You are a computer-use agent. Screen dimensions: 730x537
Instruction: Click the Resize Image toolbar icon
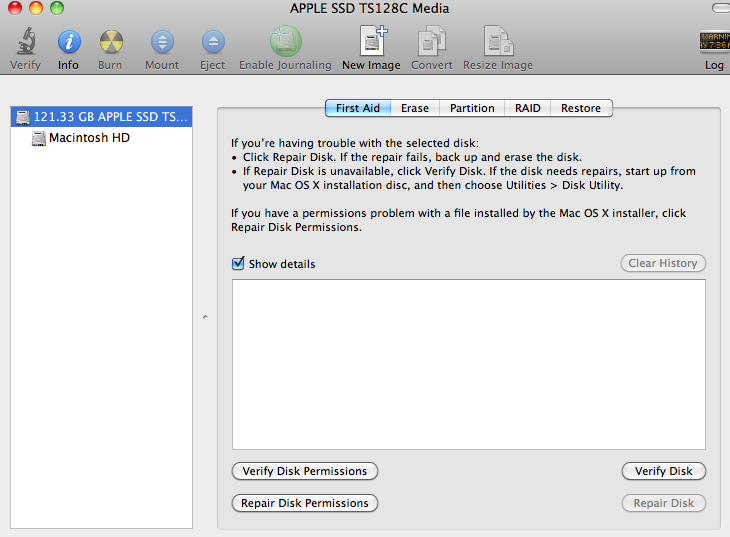tap(498, 41)
